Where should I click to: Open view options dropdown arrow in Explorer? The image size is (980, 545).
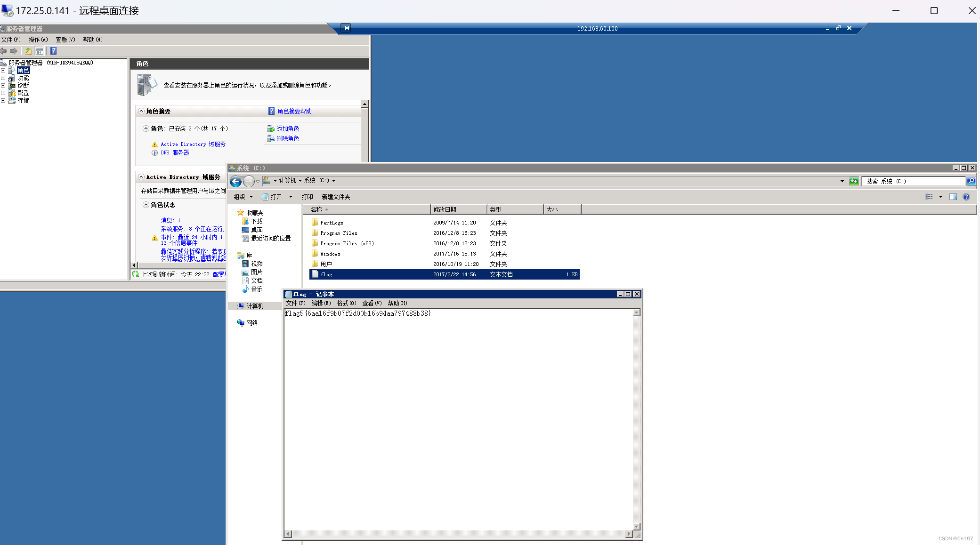click(x=940, y=197)
